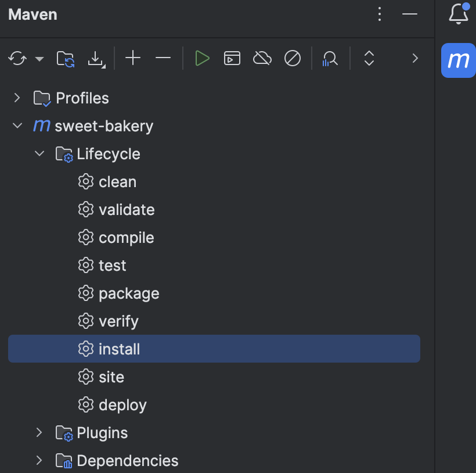Screen dimensions: 476x473
Task: Hide the Maven tool window
Action: point(409,14)
